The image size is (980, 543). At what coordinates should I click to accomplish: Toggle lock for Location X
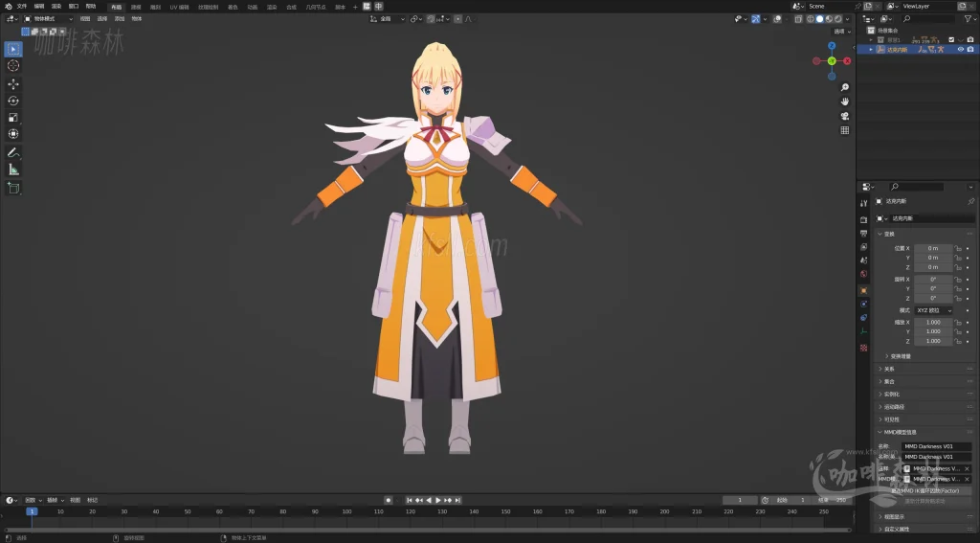[x=957, y=248]
